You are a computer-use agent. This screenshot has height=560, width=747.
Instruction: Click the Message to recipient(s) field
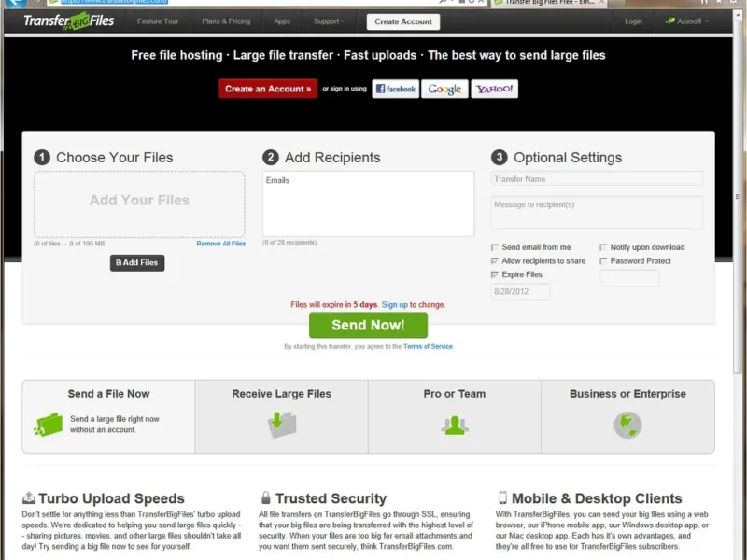pyautogui.click(x=597, y=213)
